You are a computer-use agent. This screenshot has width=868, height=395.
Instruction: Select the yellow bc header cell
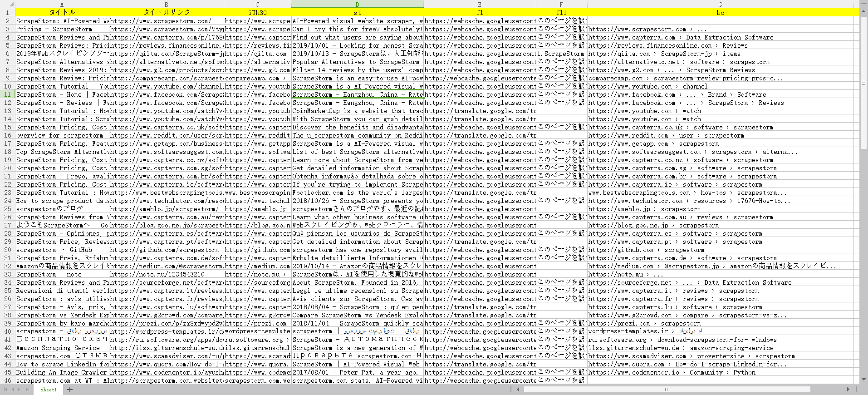[720, 12]
